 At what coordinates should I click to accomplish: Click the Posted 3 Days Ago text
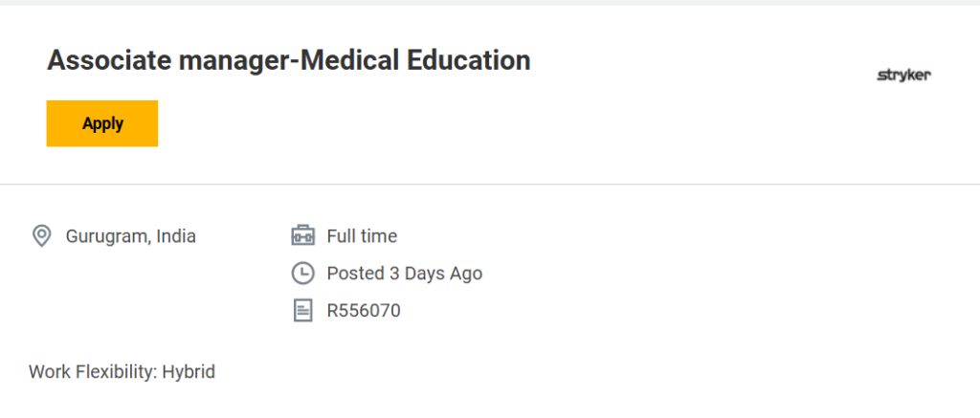click(404, 273)
